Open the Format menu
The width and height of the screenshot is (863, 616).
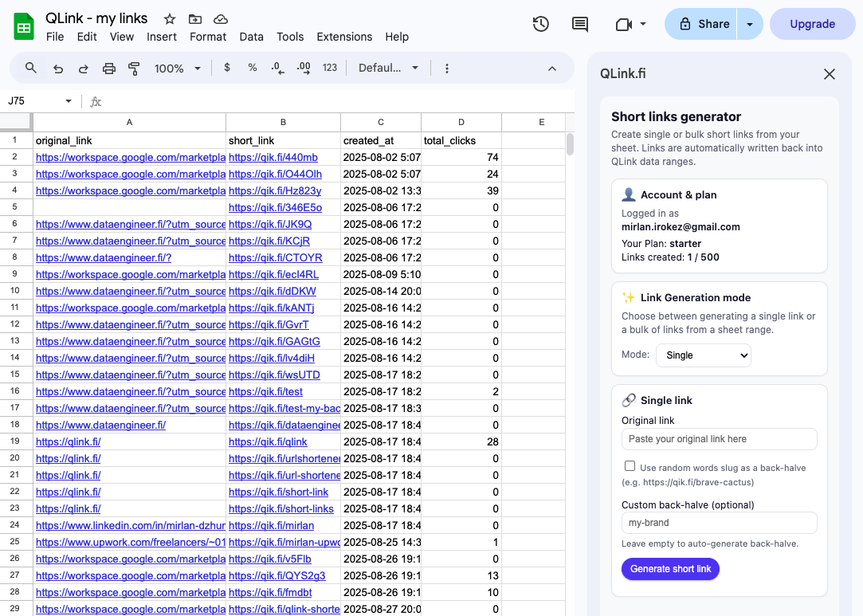point(208,37)
